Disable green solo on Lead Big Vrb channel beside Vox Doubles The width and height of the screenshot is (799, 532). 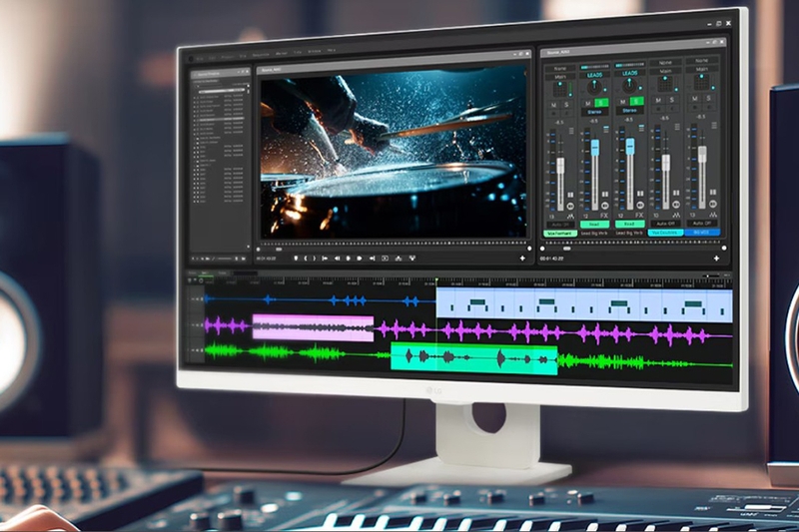coord(636,101)
